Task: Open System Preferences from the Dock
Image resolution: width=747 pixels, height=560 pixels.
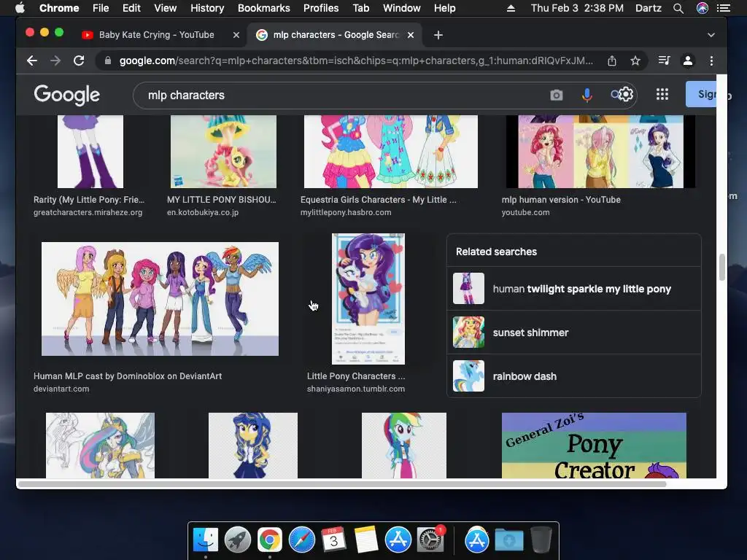Action: [430, 540]
